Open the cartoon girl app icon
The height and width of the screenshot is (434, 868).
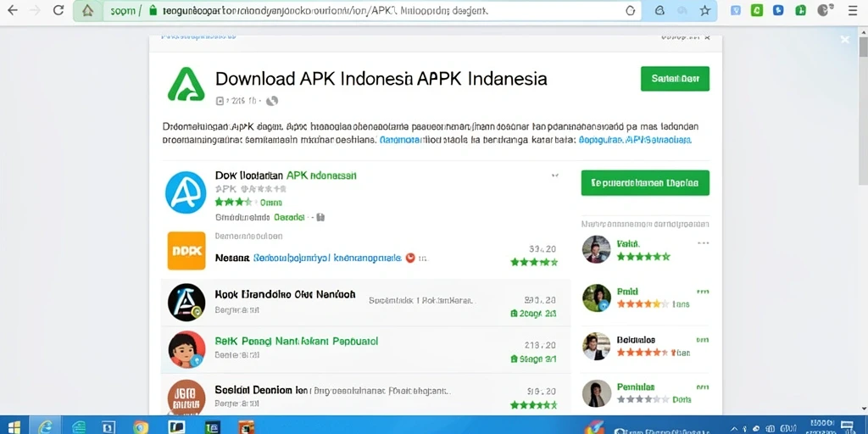click(x=186, y=350)
